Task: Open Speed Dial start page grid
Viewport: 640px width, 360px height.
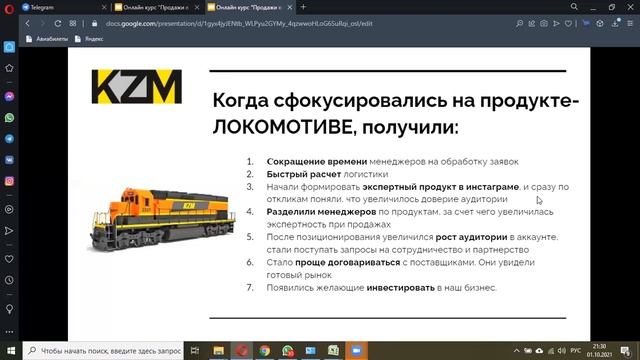Action: (x=73, y=24)
